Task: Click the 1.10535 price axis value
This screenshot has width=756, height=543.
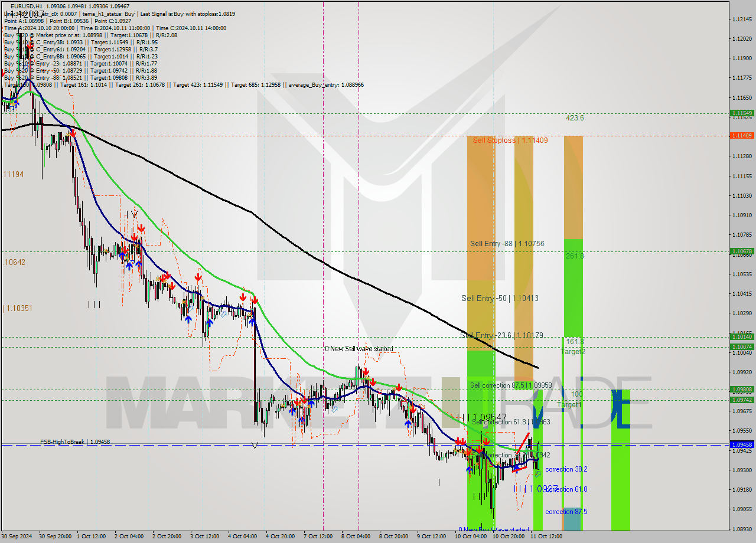Action: 742,274
